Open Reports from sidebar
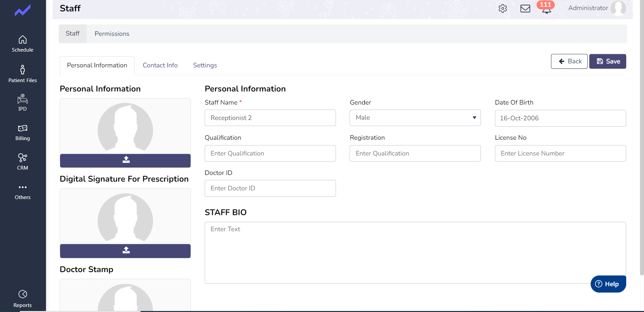Image resolution: width=644 pixels, height=312 pixels. 22,299
